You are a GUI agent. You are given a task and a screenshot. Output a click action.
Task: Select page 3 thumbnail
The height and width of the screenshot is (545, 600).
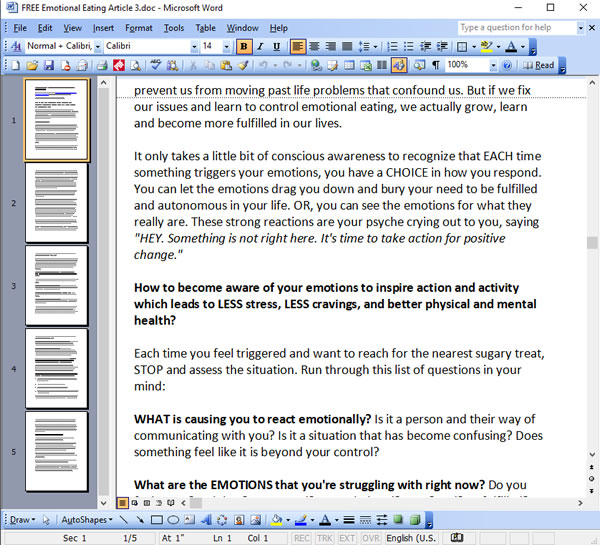[x=57, y=286]
